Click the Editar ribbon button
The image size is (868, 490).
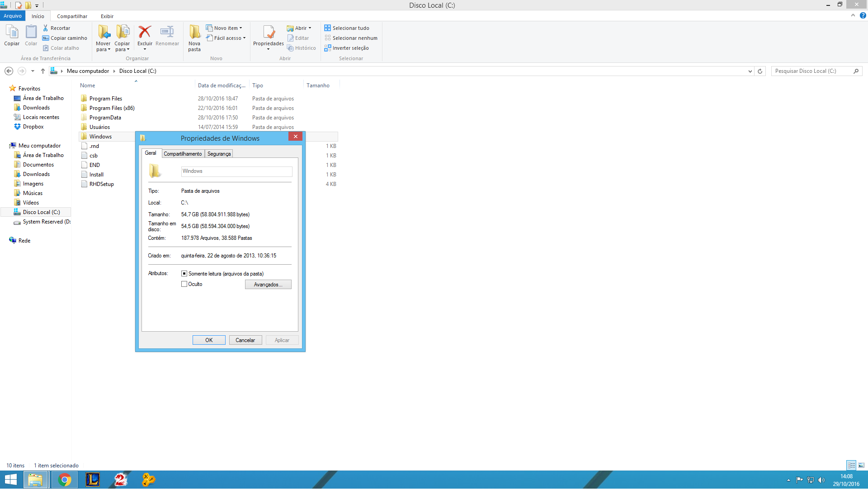click(x=298, y=38)
